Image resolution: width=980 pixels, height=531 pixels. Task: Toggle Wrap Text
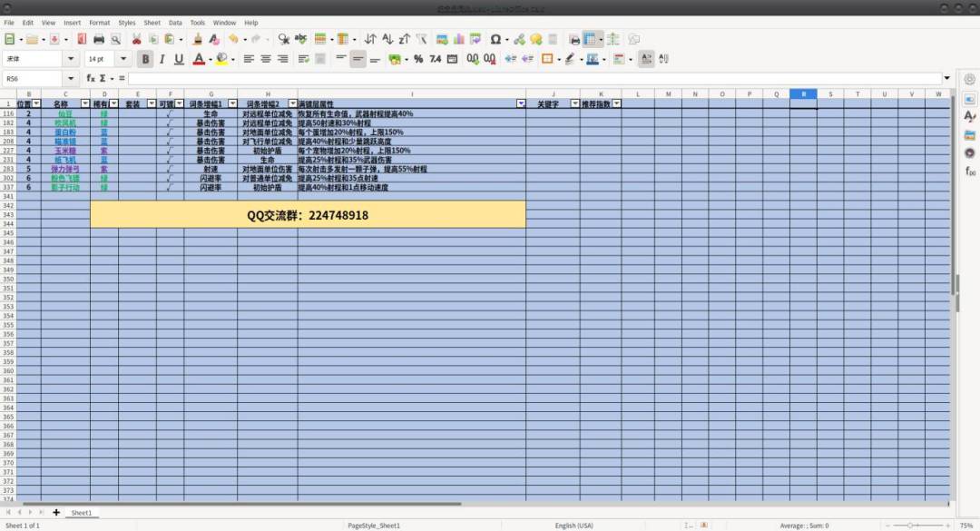click(304, 59)
